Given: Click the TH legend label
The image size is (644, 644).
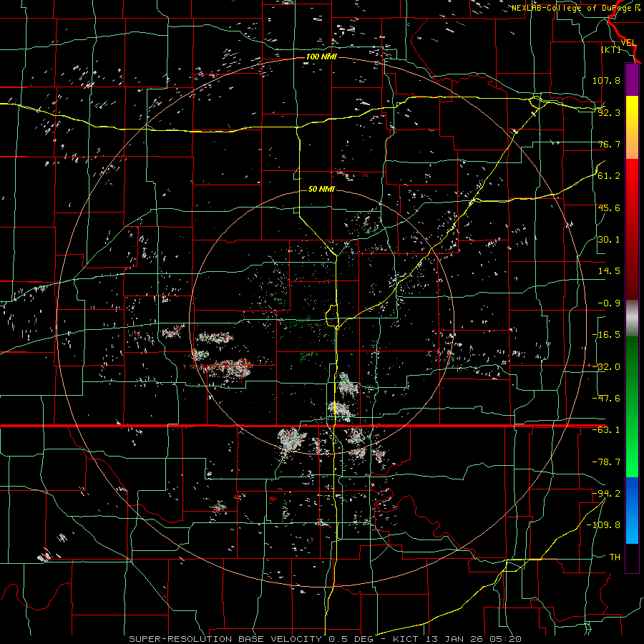Looking at the screenshot, I should (615, 557).
